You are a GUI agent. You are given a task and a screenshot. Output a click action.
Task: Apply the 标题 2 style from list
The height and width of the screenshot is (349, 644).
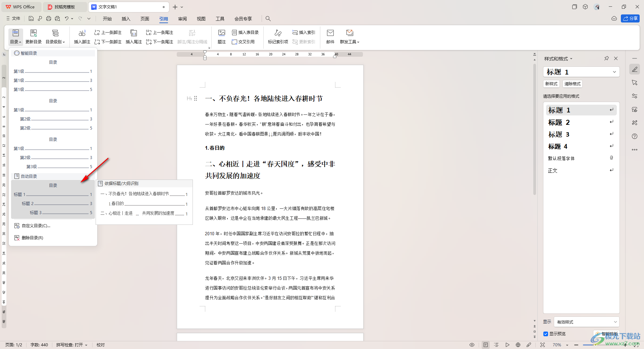click(581, 122)
